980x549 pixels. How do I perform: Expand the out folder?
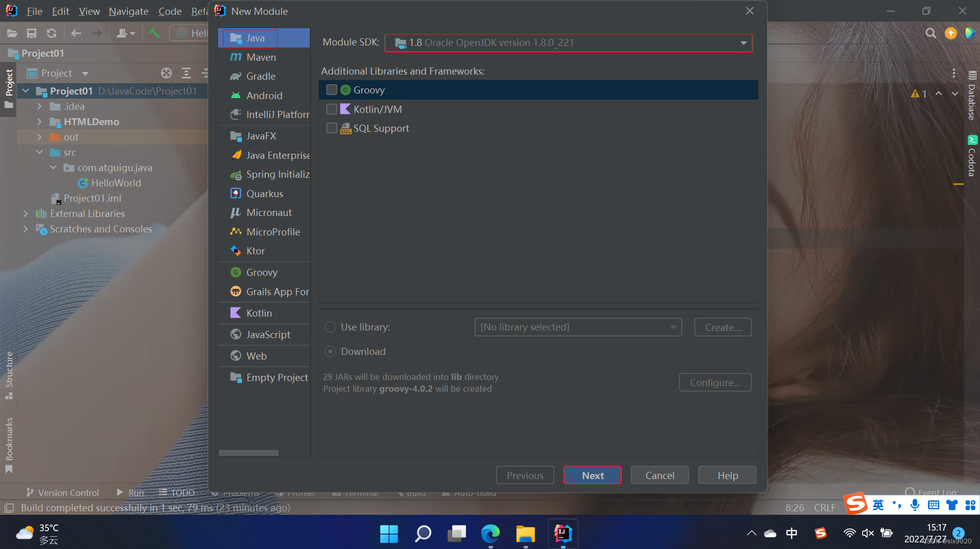click(x=39, y=137)
